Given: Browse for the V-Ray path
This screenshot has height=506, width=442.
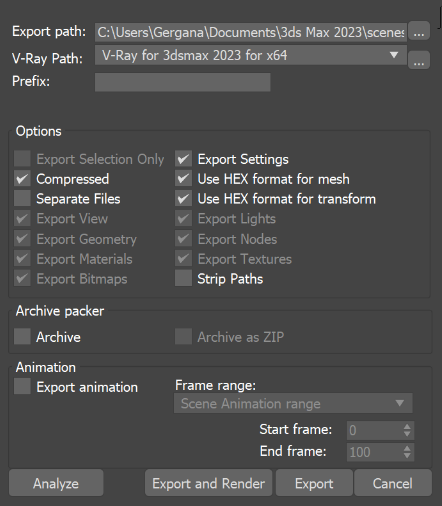Looking at the screenshot, I should [x=419, y=60].
